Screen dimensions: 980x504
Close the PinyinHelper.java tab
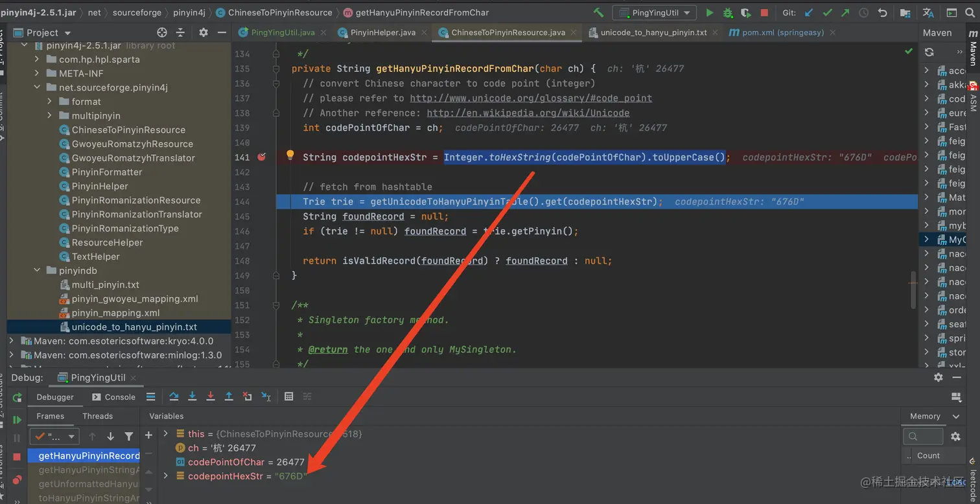(x=425, y=32)
